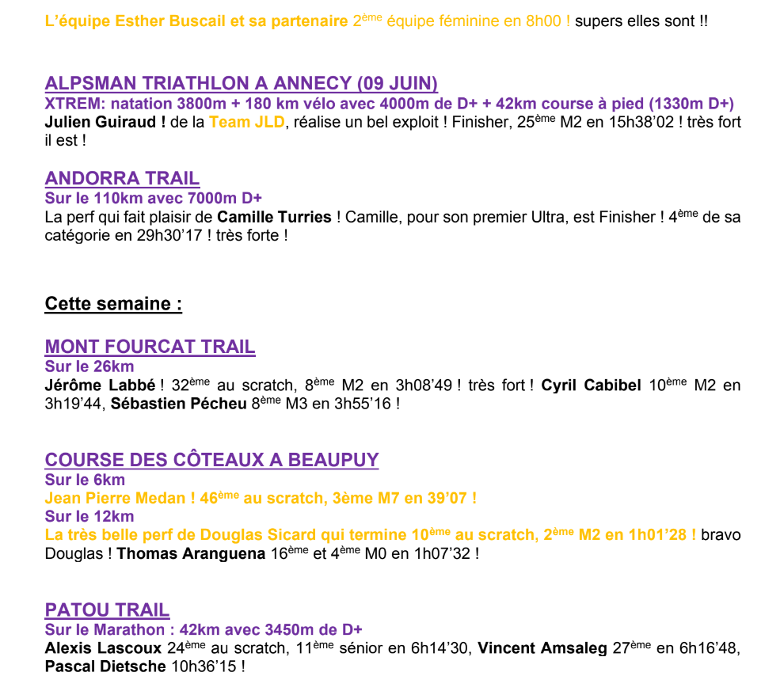
Task: Click the time '10h36'15'
Action: click(x=204, y=667)
